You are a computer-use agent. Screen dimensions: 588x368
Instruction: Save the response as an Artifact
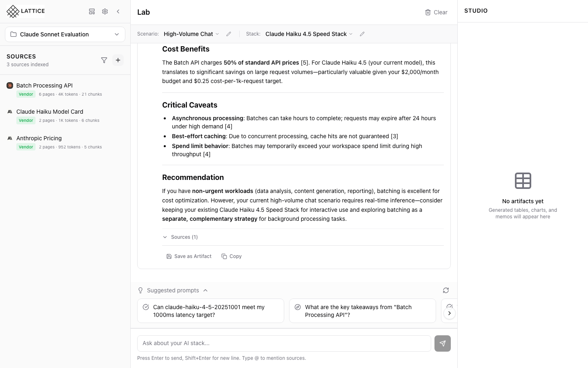pos(189,256)
